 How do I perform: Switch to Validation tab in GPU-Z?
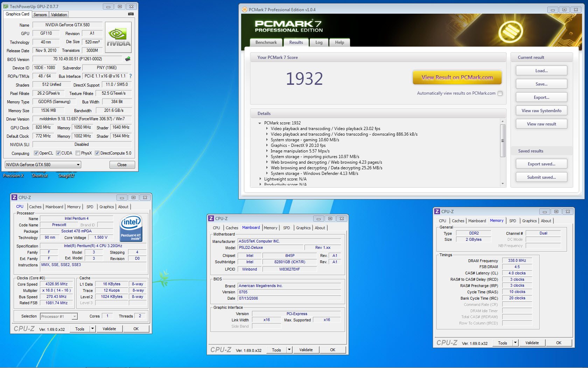coord(59,15)
